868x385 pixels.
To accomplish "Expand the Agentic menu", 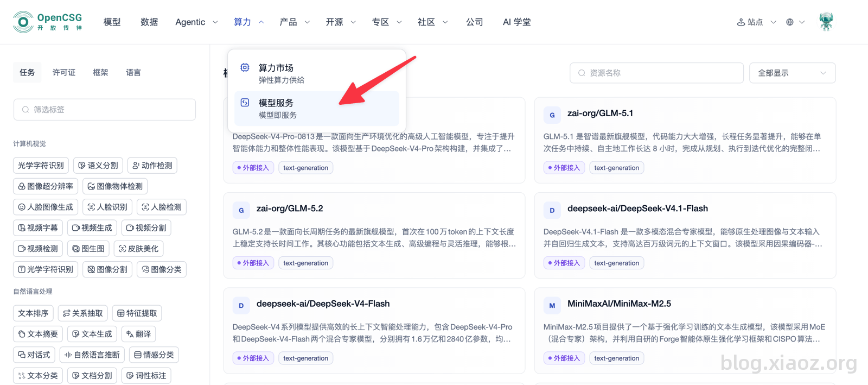I will [x=196, y=22].
